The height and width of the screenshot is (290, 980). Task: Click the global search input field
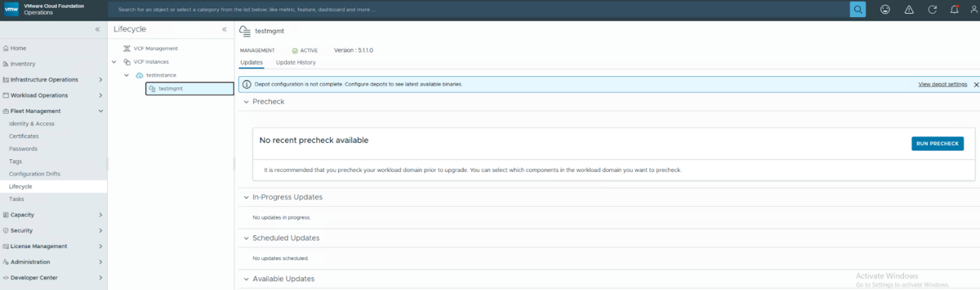(x=476, y=10)
